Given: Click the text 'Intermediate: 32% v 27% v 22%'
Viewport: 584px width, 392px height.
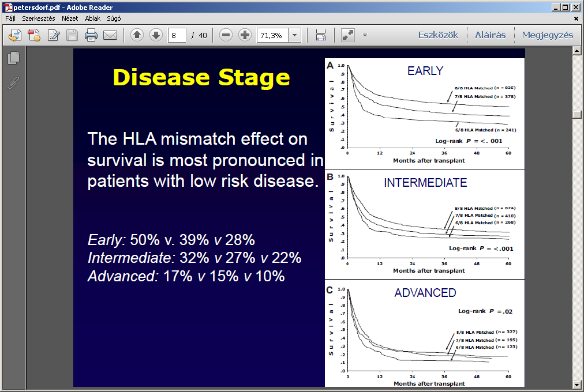Looking at the screenshot, I should [194, 258].
